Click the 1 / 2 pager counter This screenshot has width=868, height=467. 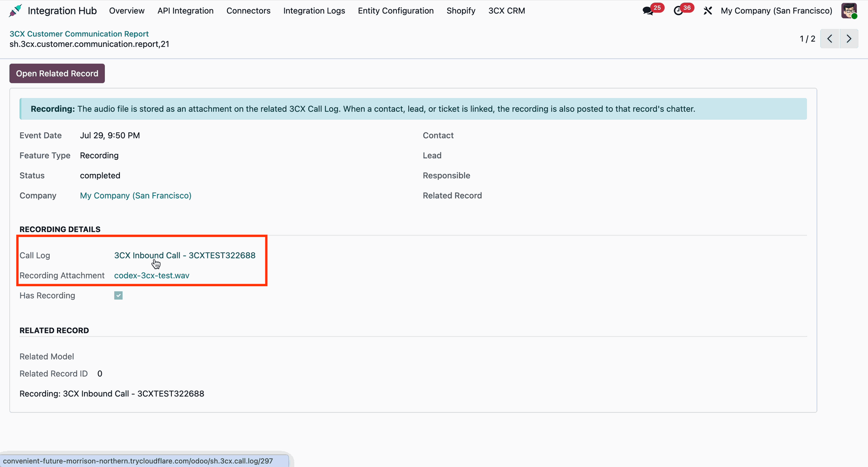807,39
